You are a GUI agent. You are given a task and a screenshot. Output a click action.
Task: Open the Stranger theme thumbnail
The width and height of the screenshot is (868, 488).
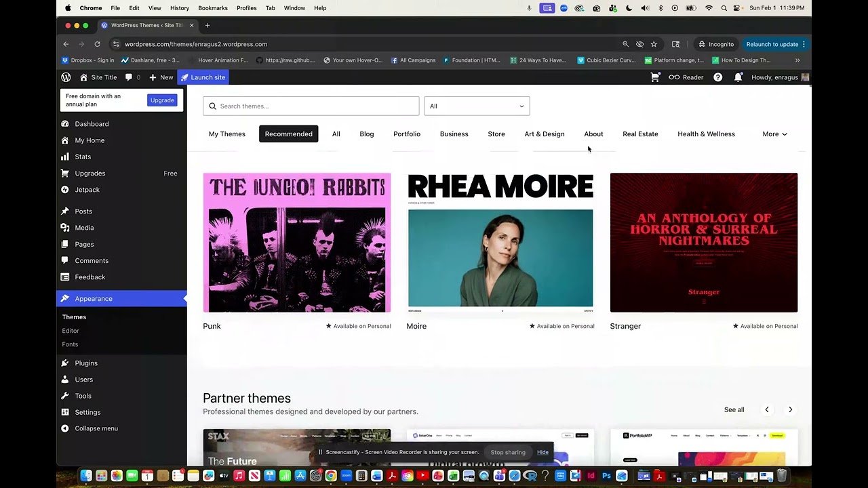tap(704, 243)
